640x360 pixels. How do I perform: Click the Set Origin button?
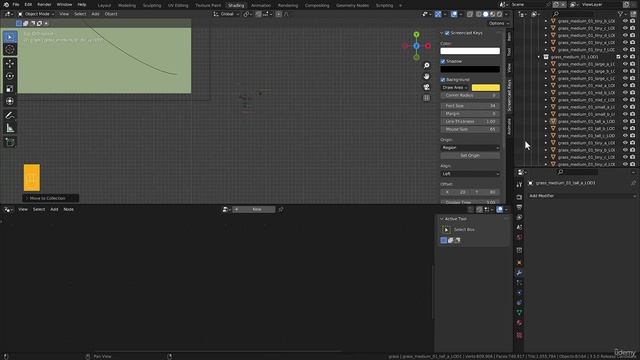[x=470, y=156]
